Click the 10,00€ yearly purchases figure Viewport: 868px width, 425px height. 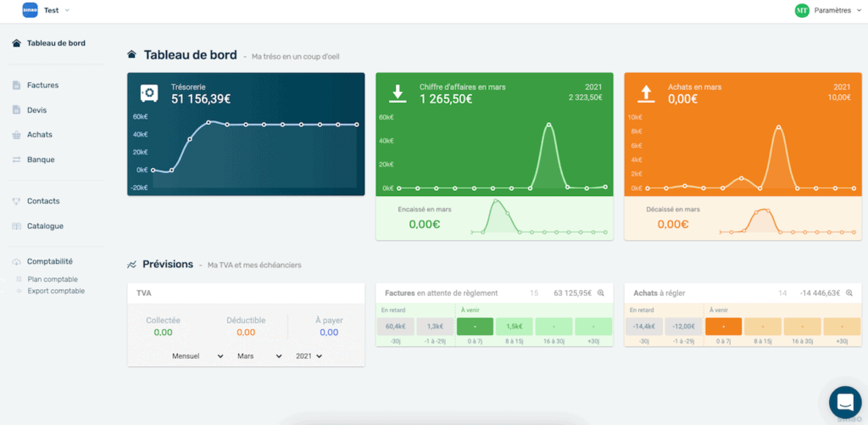pos(839,98)
